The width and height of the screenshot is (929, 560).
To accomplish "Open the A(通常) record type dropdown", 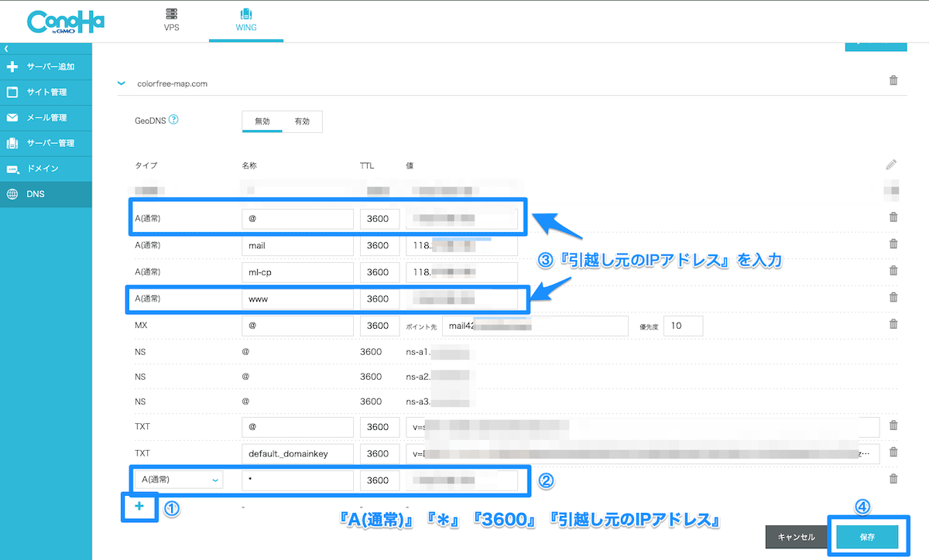I will (178, 480).
